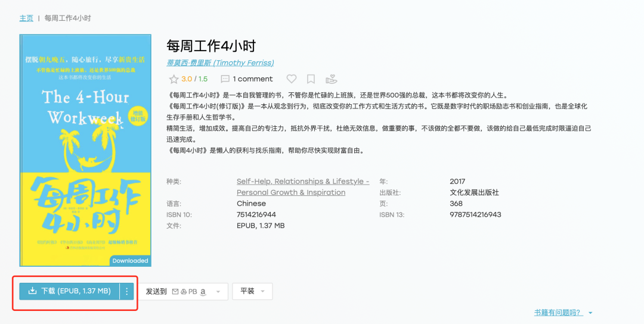This screenshot has width=644, height=324.
Task: Expand the 平装 dropdown
Action: 252,291
